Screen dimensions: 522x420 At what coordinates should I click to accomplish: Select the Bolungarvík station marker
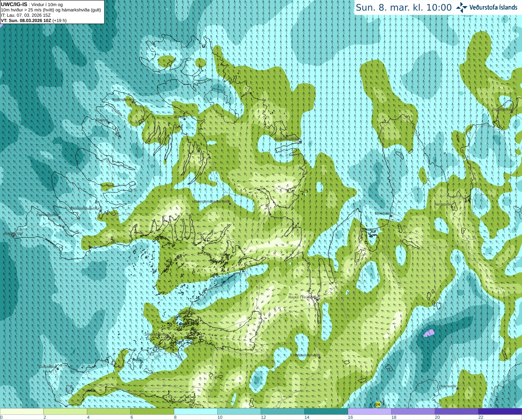point(133,102)
